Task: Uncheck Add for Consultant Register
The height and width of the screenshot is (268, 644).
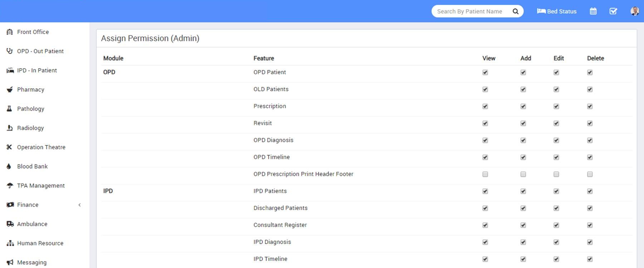Action: click(523, 225)
